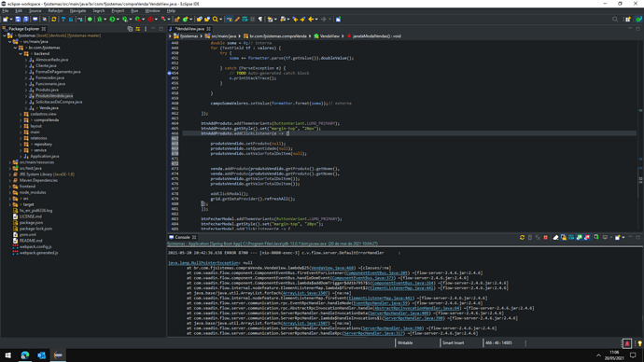
Task: Click the Spring Boot green gear toolbar icon
Action: pyautogui.click(x=90, y=20)
